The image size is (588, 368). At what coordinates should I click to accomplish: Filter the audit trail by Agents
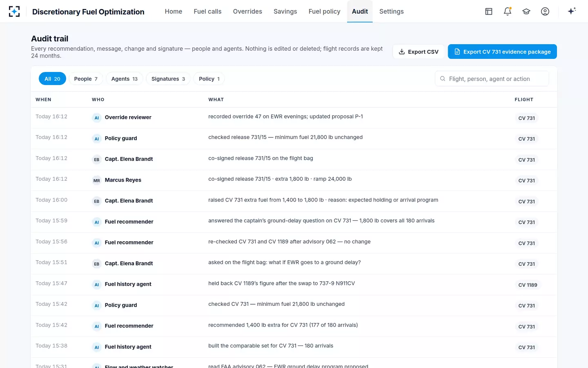pos(125,79)
